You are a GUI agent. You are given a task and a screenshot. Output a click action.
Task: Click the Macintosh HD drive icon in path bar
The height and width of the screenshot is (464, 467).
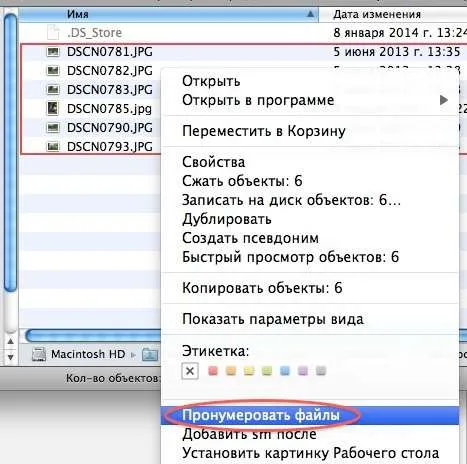coord(39,354)
